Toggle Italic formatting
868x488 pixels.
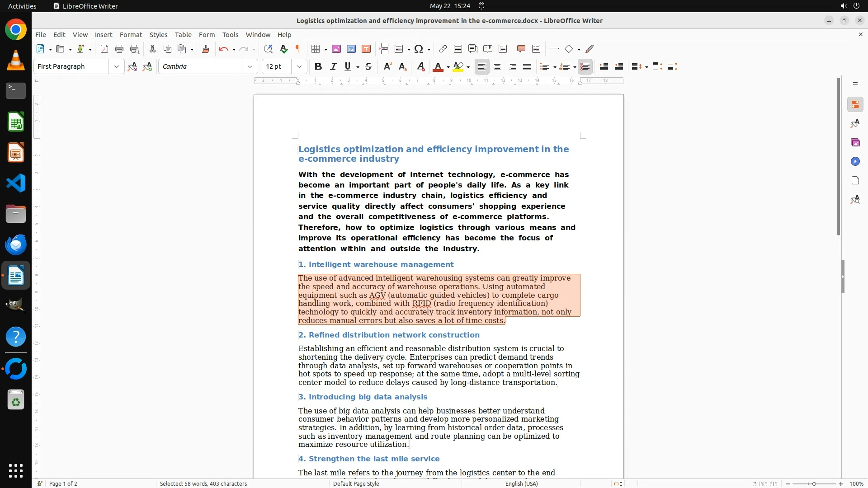pos(333,67)
